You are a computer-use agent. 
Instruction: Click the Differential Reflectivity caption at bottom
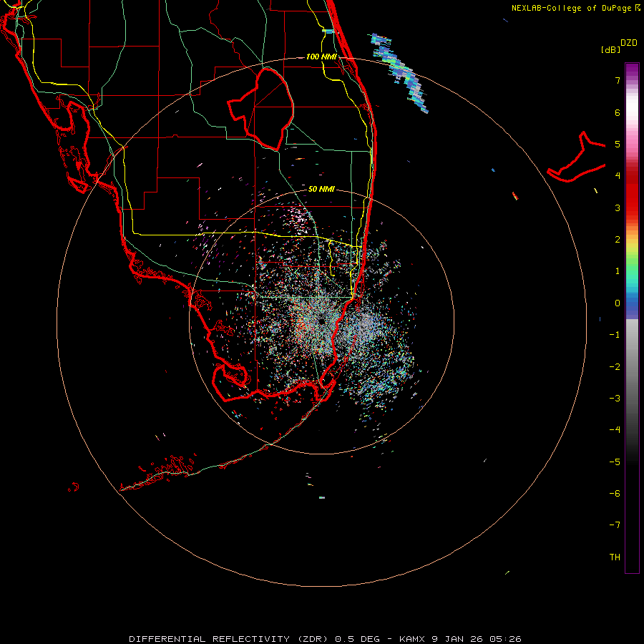[x=325, y=639]
